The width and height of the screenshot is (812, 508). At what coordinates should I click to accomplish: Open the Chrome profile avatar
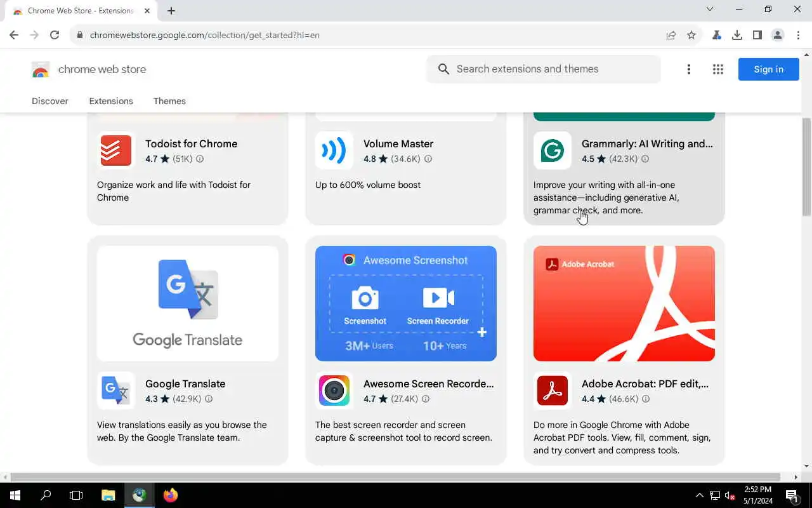click(778, 35)
